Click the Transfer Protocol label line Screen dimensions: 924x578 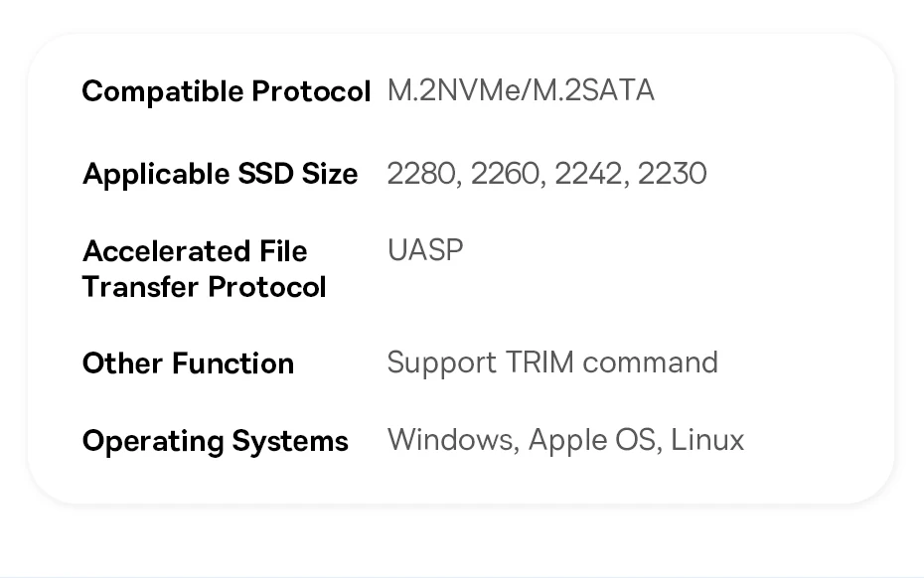coord(204,287)
